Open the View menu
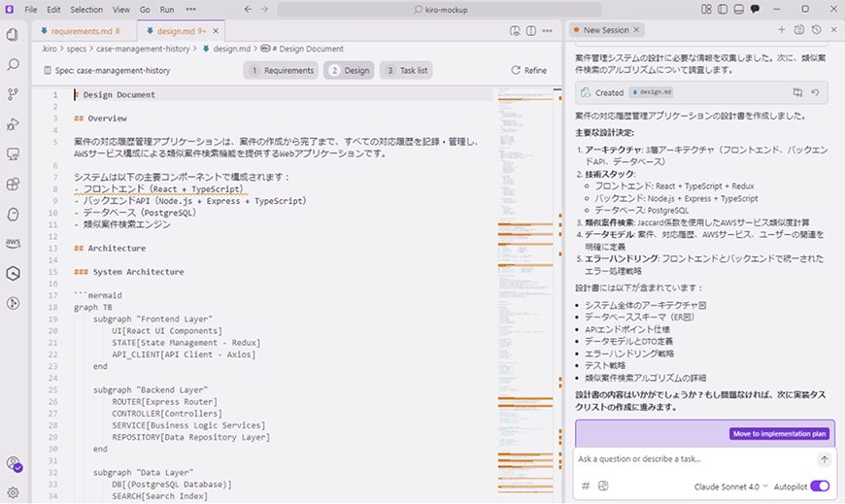This screenshot has width=845, height=504. 120,9
